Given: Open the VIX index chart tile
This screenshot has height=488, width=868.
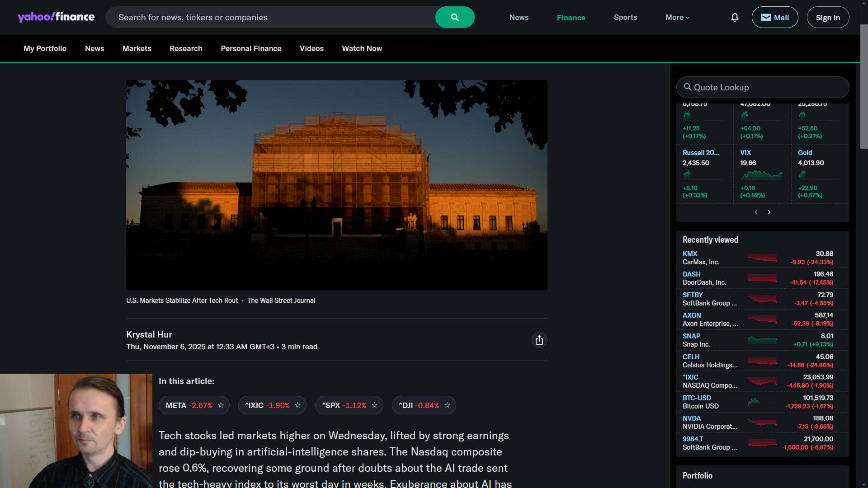Looking at the screenshot, I should click(x=761, y=174).
